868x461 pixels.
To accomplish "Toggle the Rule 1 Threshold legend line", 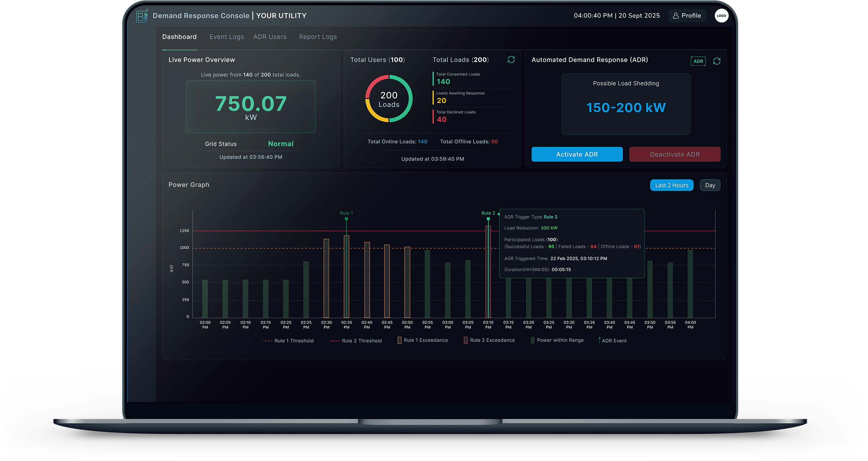I will pos(267,341).
